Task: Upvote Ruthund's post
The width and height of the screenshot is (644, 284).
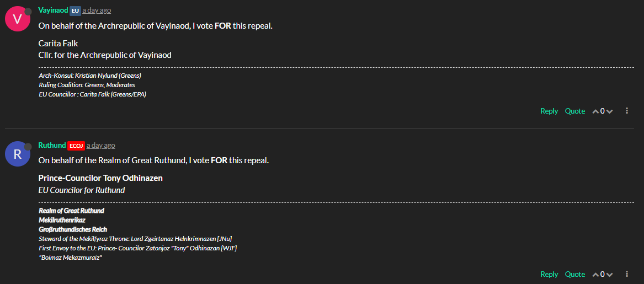Action: click(x=595, y=275)
